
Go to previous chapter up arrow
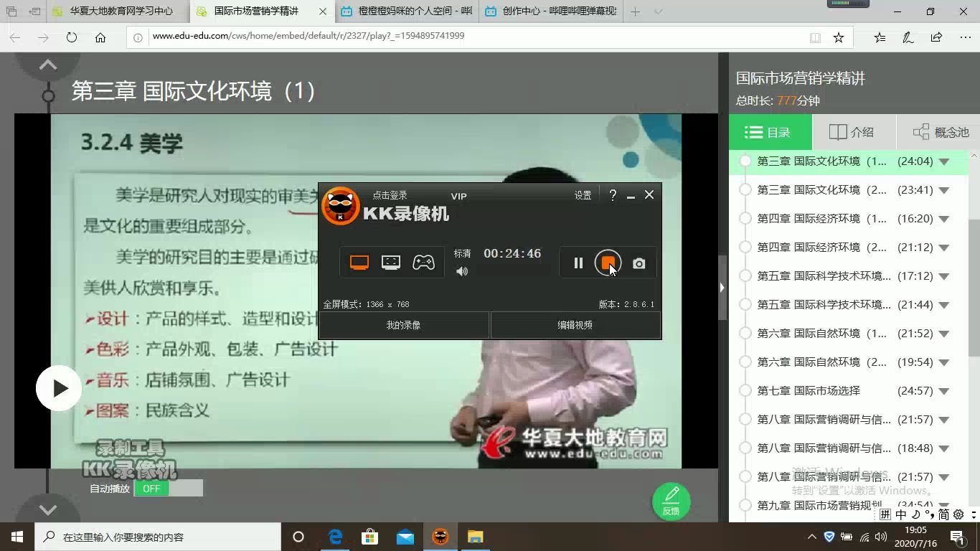[48, 65]
